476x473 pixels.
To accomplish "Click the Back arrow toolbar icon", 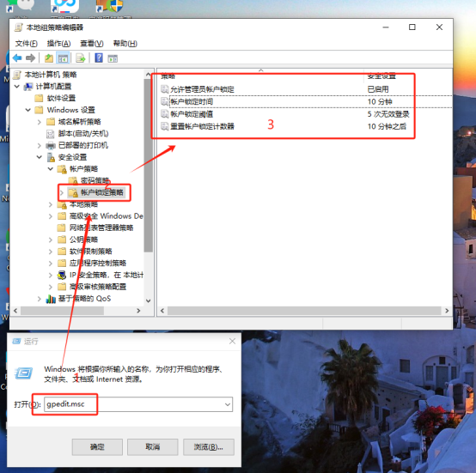I will [17, 58].
